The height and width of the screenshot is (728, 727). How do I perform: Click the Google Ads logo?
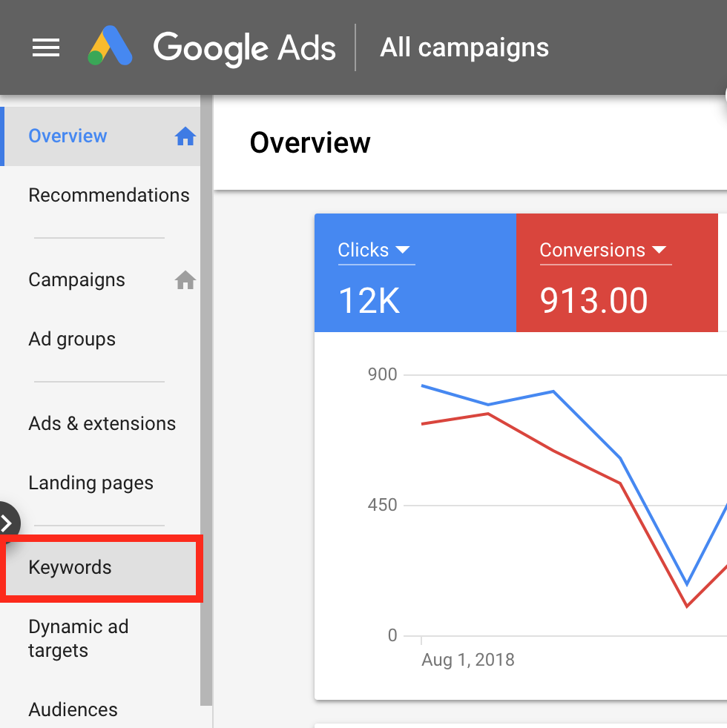[x=110, y=45]
